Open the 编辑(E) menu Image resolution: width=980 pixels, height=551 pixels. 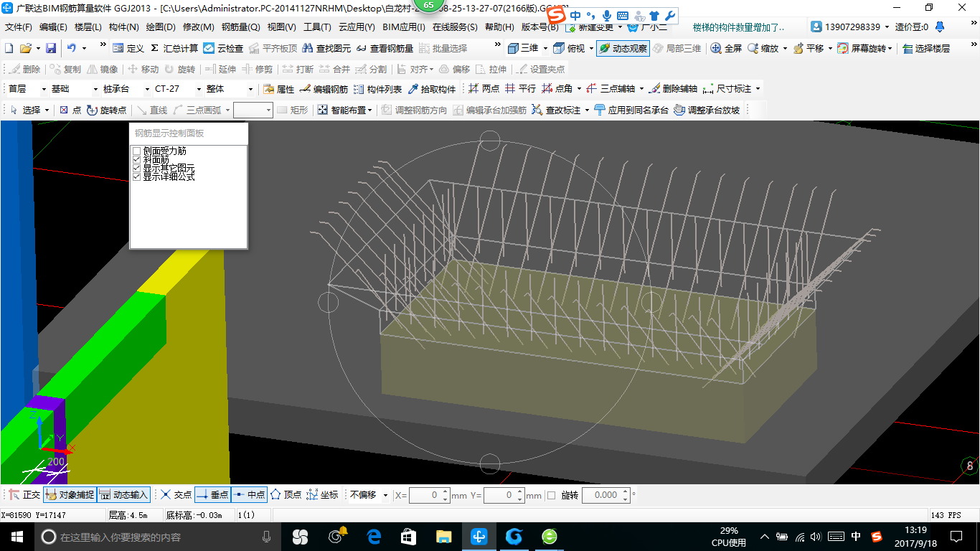(x=53, y=27)
